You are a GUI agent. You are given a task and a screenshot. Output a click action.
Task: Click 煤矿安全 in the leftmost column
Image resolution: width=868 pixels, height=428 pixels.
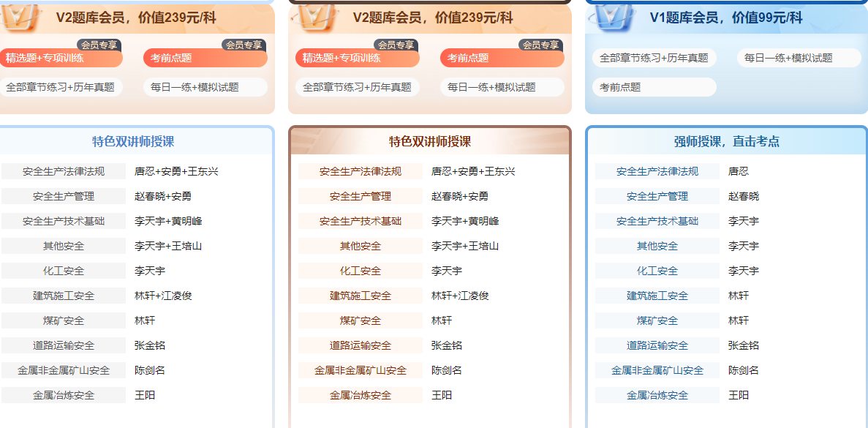(64, 320)
